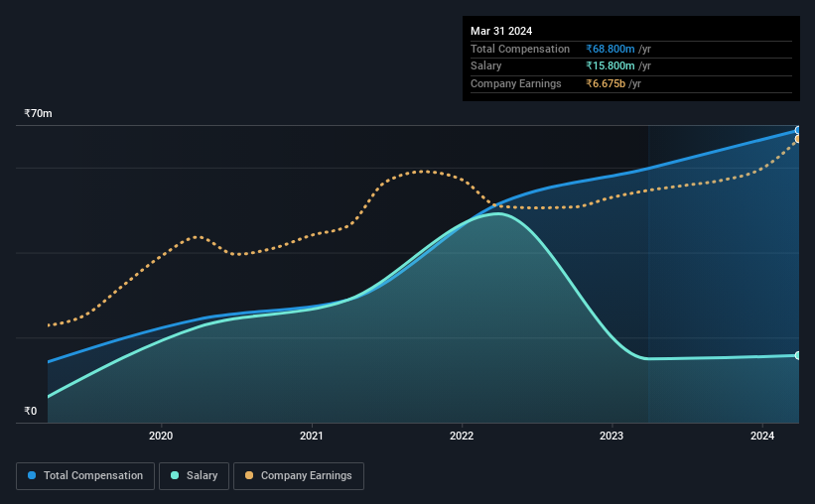
Task: Click the Mar 31 2024 tooltip date
Action: point(501,31)
